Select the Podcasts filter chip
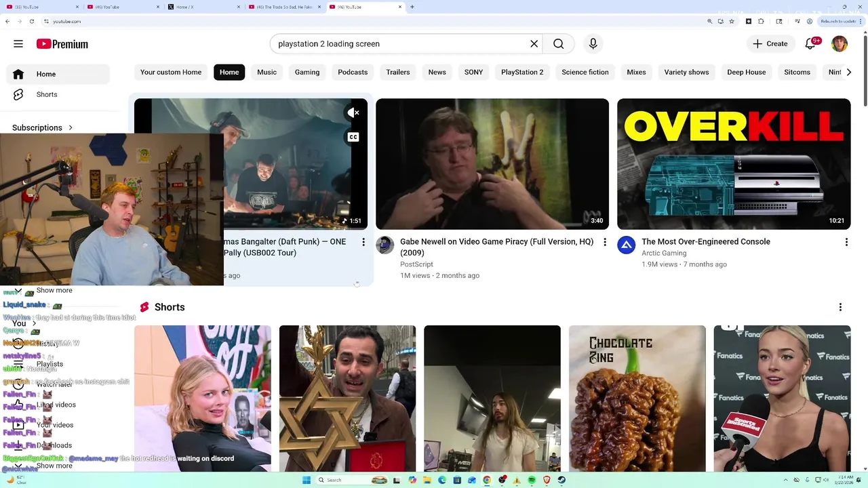This screenshot has width=868, height=488. [x=353, y=72]
